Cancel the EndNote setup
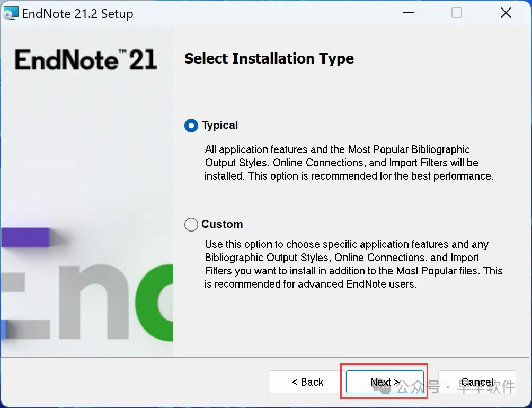 point(477,382)
